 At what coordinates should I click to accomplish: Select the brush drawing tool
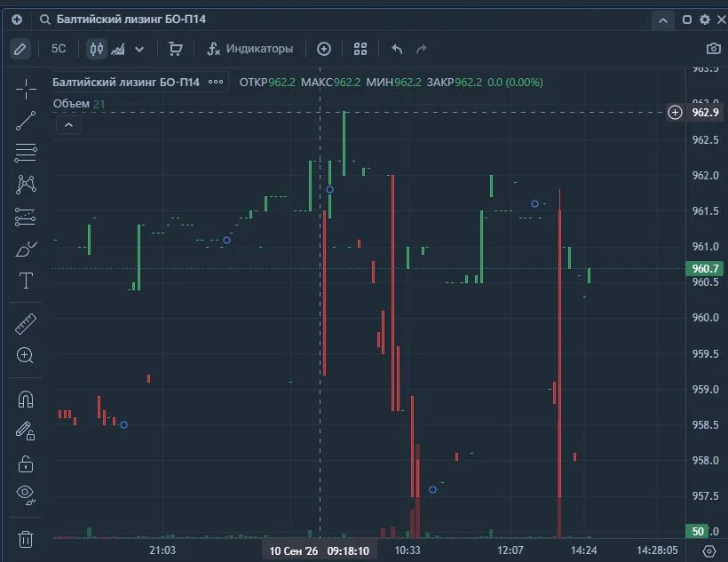coord(26,249)
